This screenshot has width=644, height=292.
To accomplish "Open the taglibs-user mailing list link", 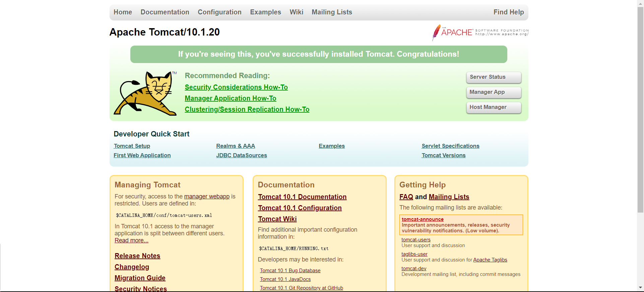I will (414, 254).
